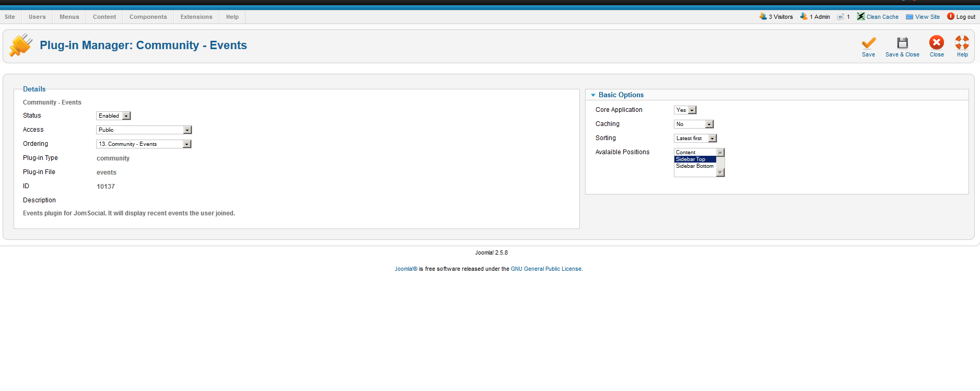
Task: Click the Save & Close floppy icon
Action: pos(902,42)
